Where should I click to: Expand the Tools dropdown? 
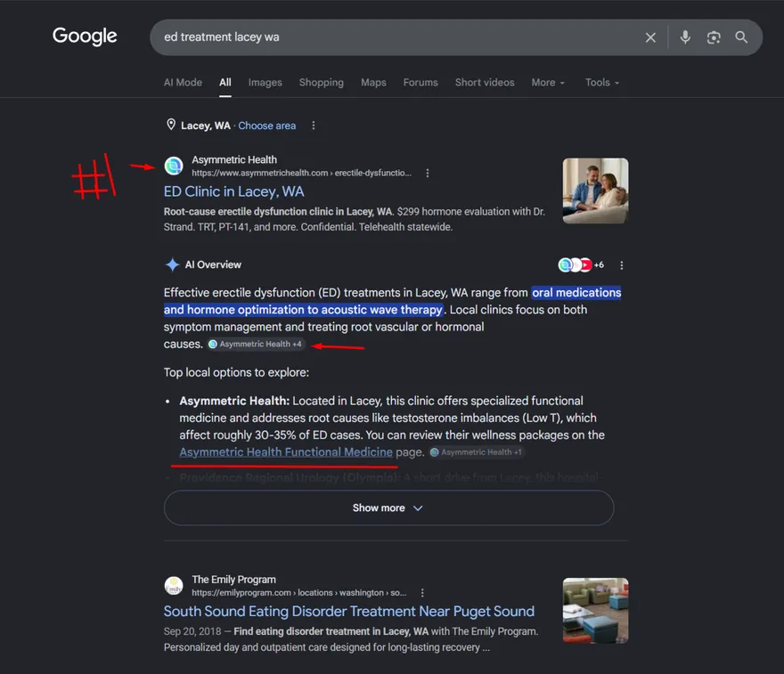pyautogui.click(x=602, y=83)
